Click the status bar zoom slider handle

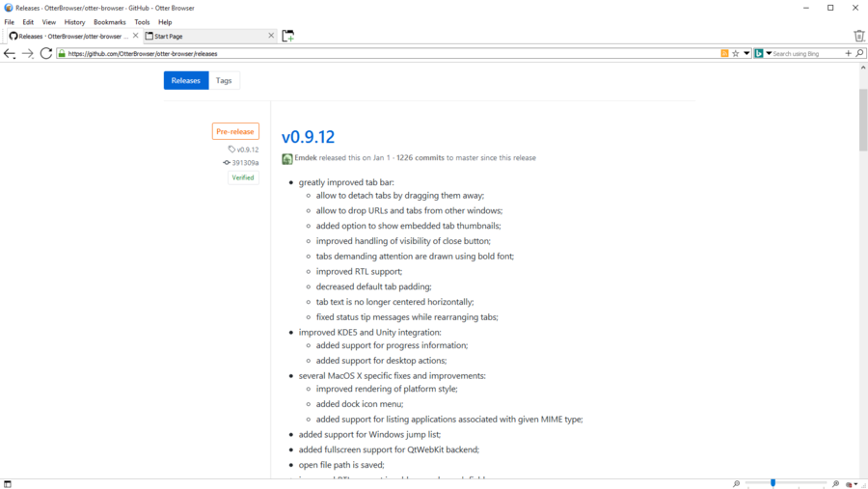point(773,483)
